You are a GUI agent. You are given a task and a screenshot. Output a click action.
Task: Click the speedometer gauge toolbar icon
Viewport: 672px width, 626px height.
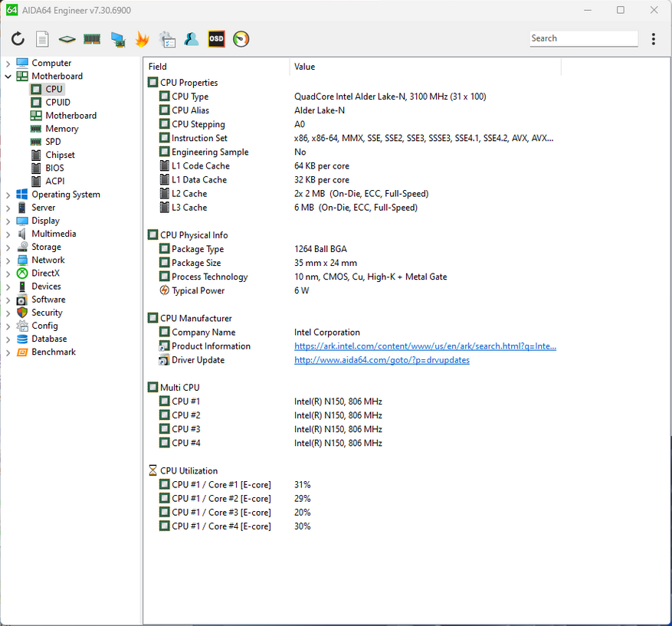click(x=241, y=39)
